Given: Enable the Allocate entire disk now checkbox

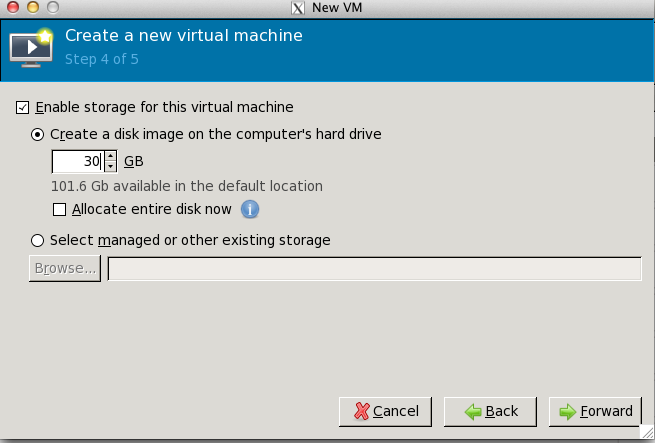Looking at the screenshot, I should 59,209.
